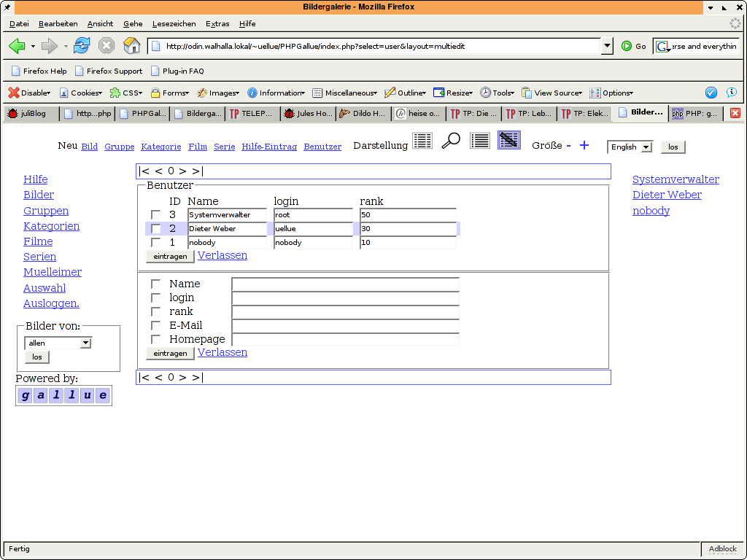Enable the E-Mail field checkbox

[155, 326]
